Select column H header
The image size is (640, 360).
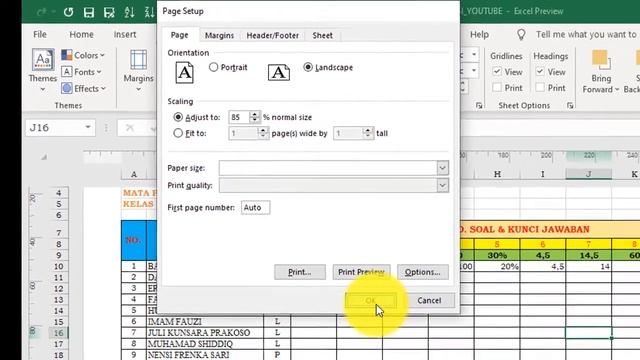(x=497, y=174)
